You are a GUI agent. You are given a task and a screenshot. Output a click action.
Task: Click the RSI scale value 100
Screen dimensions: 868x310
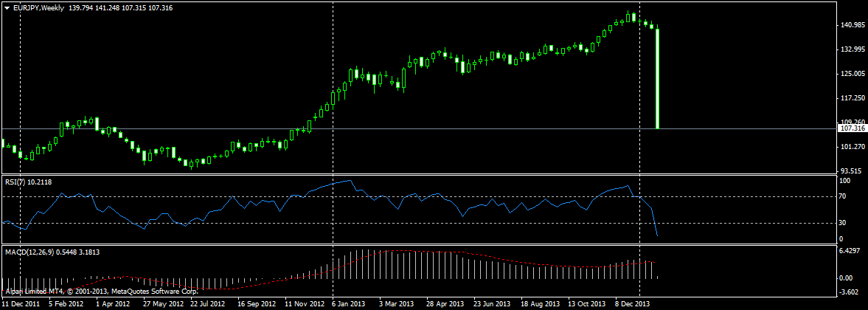click(x=844, y=181)
